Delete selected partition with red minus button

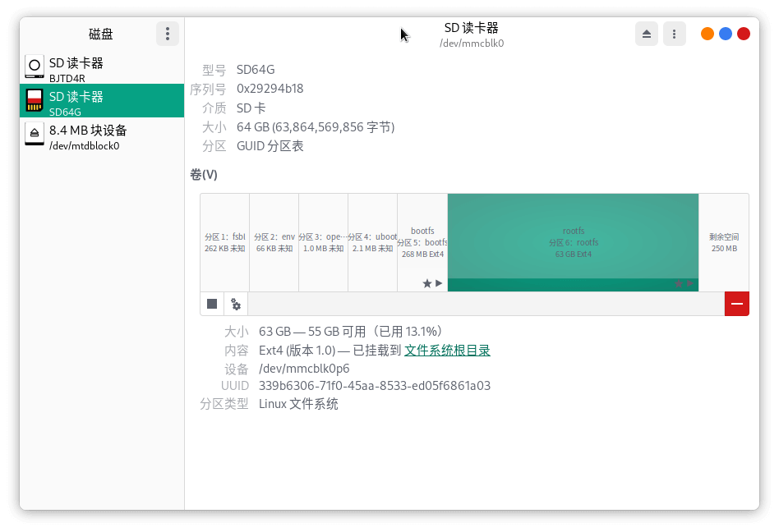pyautogui.click(x=736, y=304)
